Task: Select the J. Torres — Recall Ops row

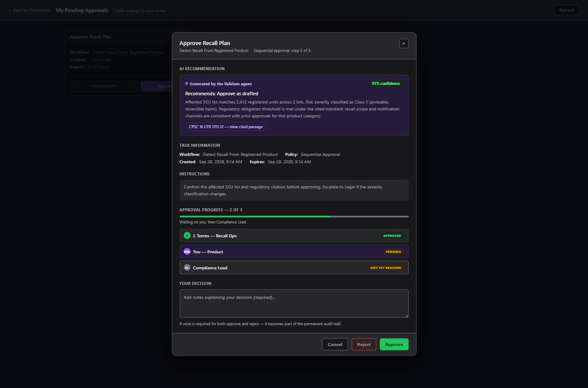Action: coord(294,236)
